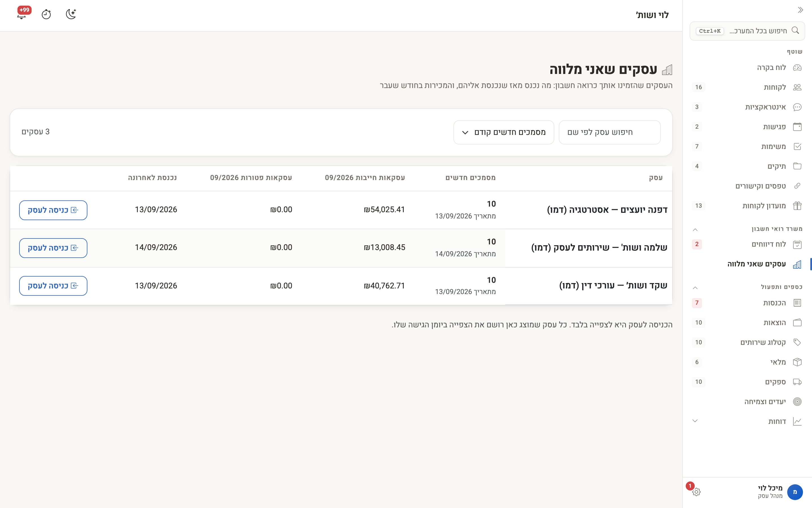Open מלאי box icon
Image resolution: width=812 pixels, height=508 pixels.
coord(797,362)
